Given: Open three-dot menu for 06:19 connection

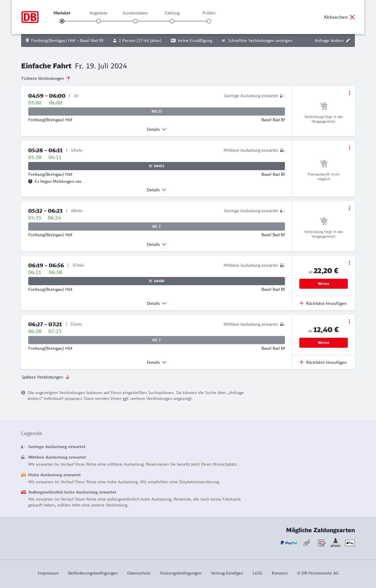Looking at the screenshot, I should [349, 263].
